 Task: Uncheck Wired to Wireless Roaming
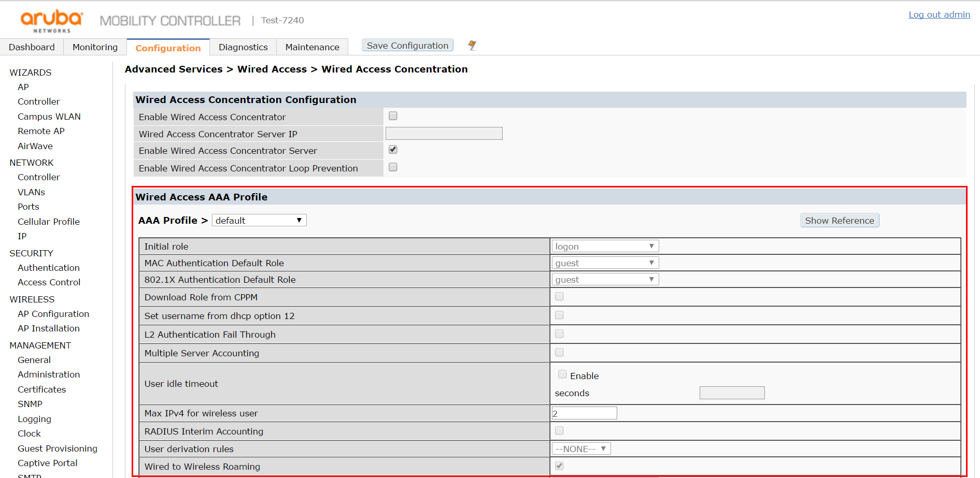pyautogui.click(x=559, y=466)
